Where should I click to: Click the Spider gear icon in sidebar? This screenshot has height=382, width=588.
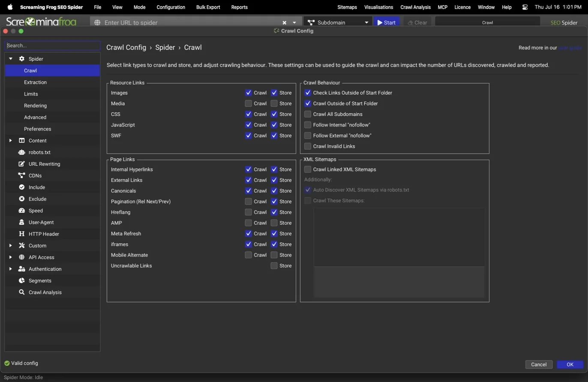[x=21, y=59]
